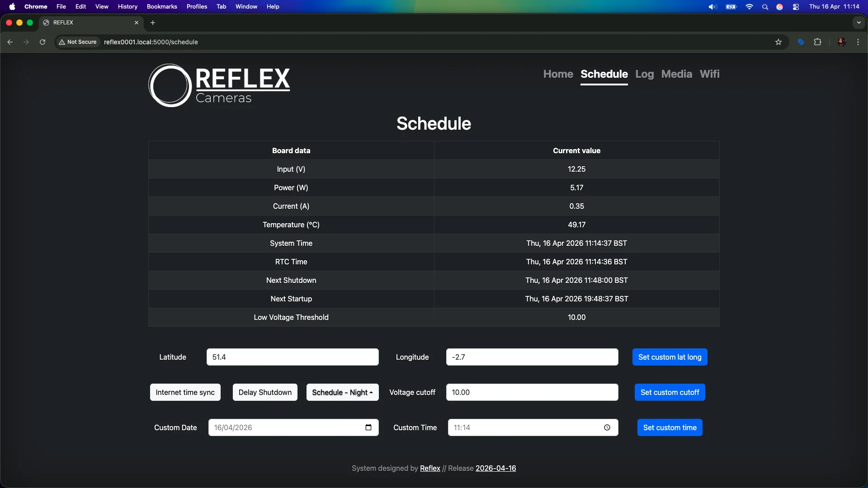Open the Apple menu
Image resolution: width=868 pixels, height=488 pixels.
pyautogui.click(x=12, y=6)
